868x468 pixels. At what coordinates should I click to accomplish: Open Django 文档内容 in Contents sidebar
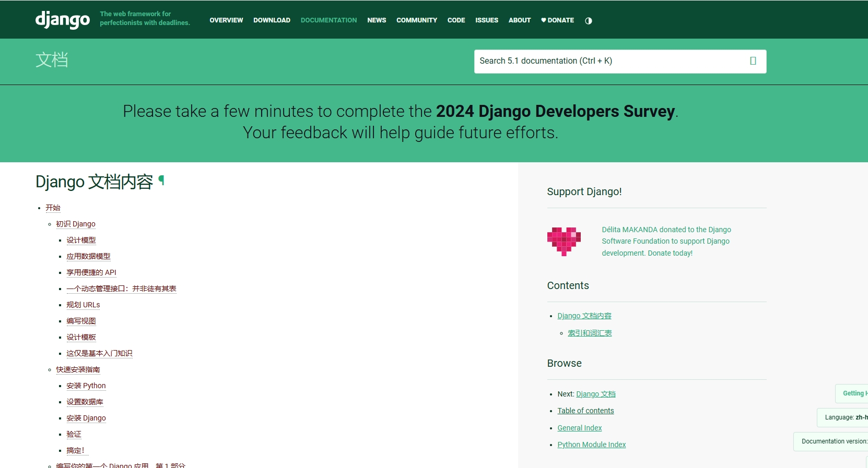coord(584,316)
